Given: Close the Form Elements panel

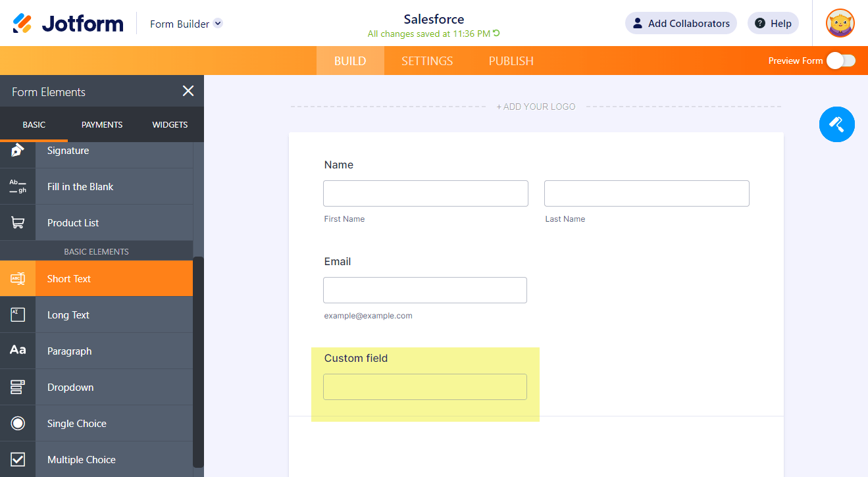Looking at the screenshot, I should 188,91.
